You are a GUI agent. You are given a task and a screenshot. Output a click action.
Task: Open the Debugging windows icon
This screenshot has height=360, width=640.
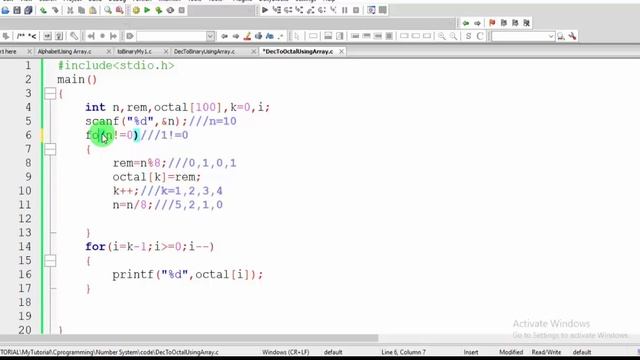(x=371, y=10)
